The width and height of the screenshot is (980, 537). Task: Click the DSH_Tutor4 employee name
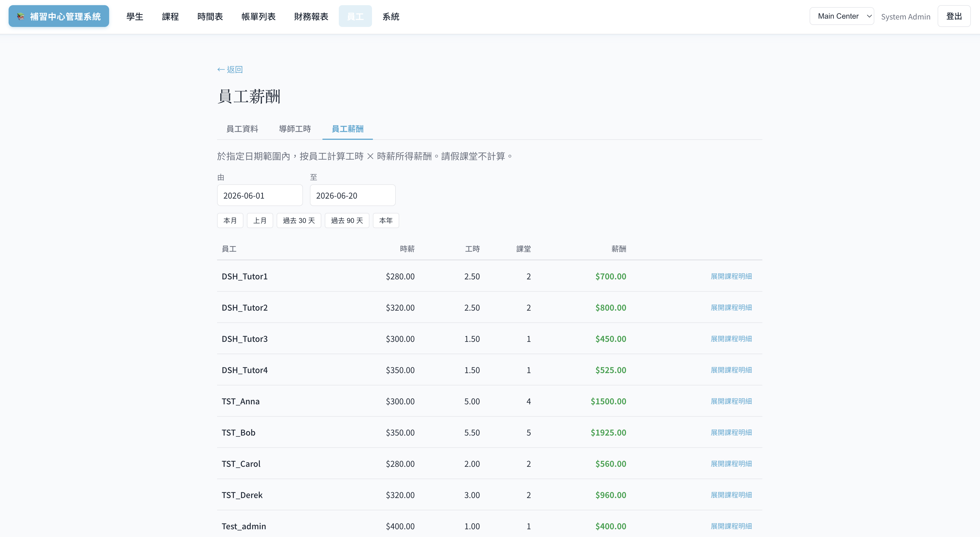[245, 370]
